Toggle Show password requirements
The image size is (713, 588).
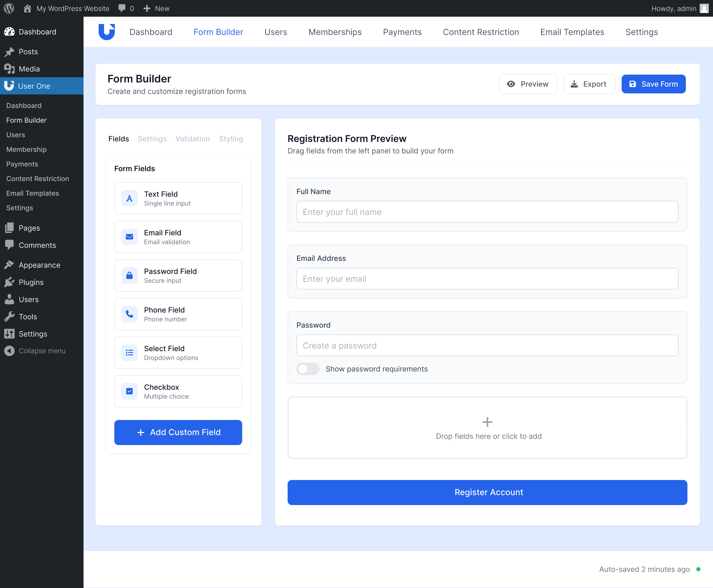pyautogui.click(x=308, y=369)
